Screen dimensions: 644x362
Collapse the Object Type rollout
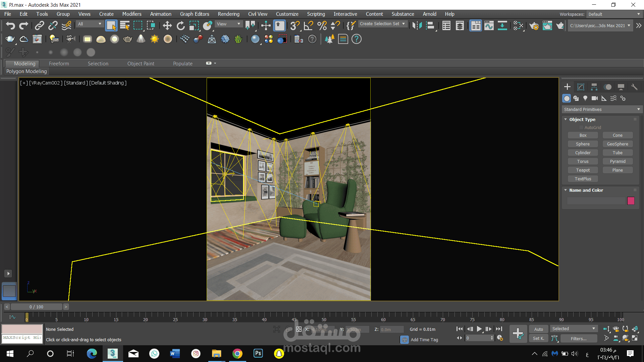click(x=582, y=119)
